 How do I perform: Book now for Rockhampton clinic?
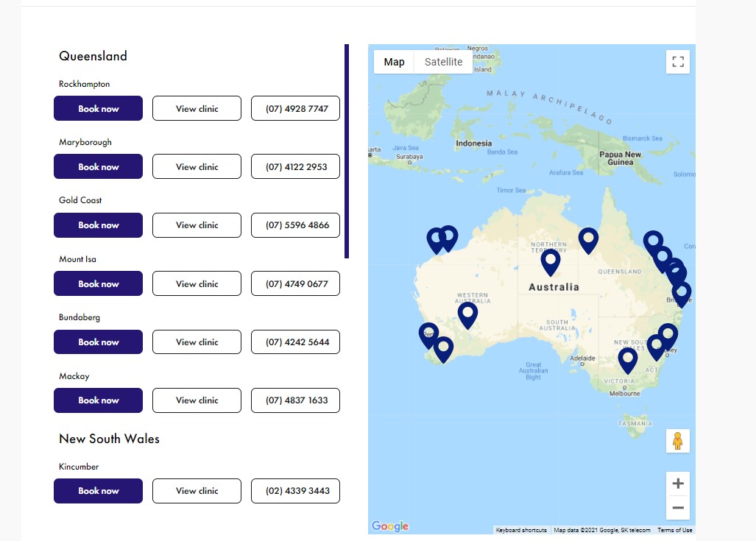pyautogui.click(x=99, y=108)
